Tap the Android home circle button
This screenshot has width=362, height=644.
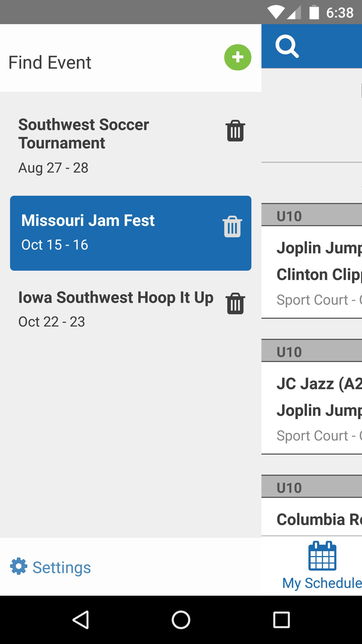[181, 620]
